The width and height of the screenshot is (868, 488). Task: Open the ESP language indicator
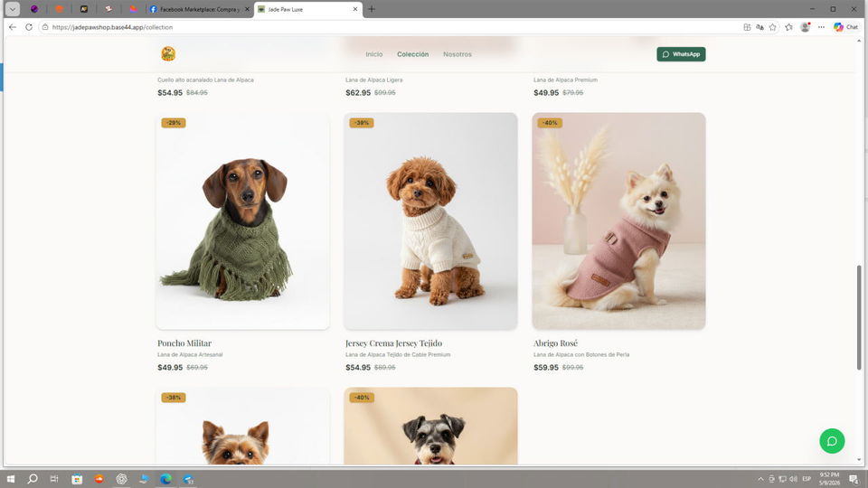pos(807,479)
